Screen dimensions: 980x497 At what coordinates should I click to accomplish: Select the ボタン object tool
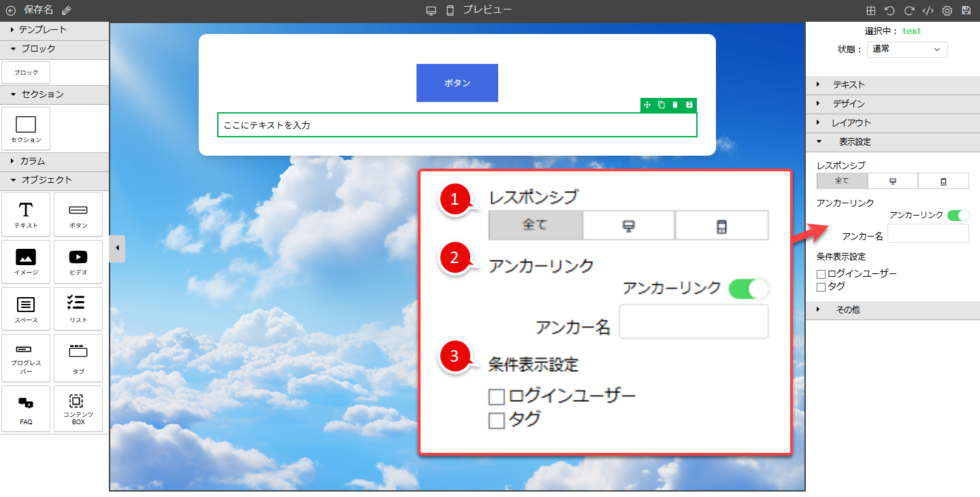click(78, 215)
